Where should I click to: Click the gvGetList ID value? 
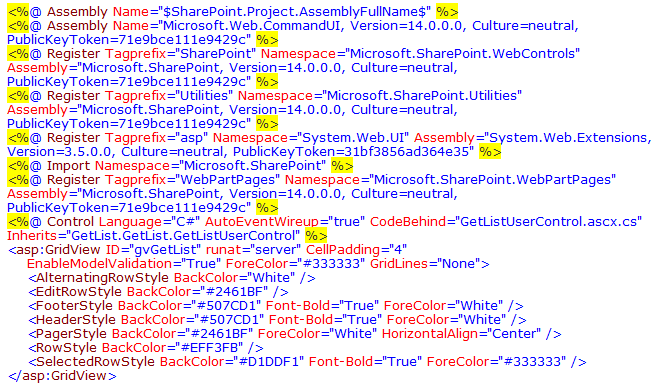coord(162,250)
